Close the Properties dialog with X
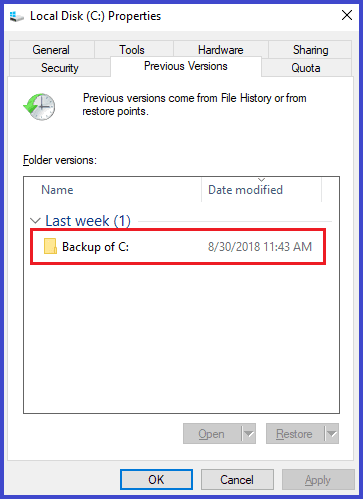The width and height of the screenshot is (363, 499). point(347,15)
